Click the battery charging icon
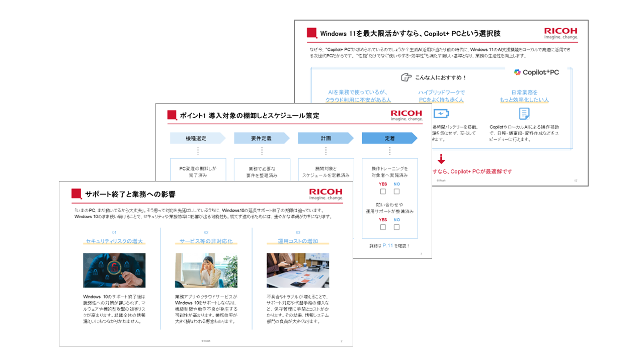 441,114
